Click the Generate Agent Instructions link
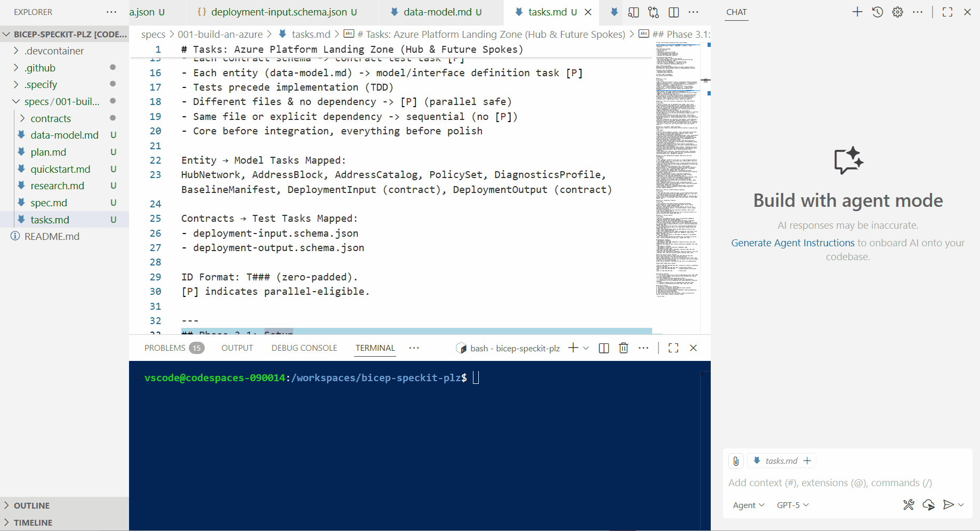The height and width of the screenshot is (531, 980). tap(792, 243)
